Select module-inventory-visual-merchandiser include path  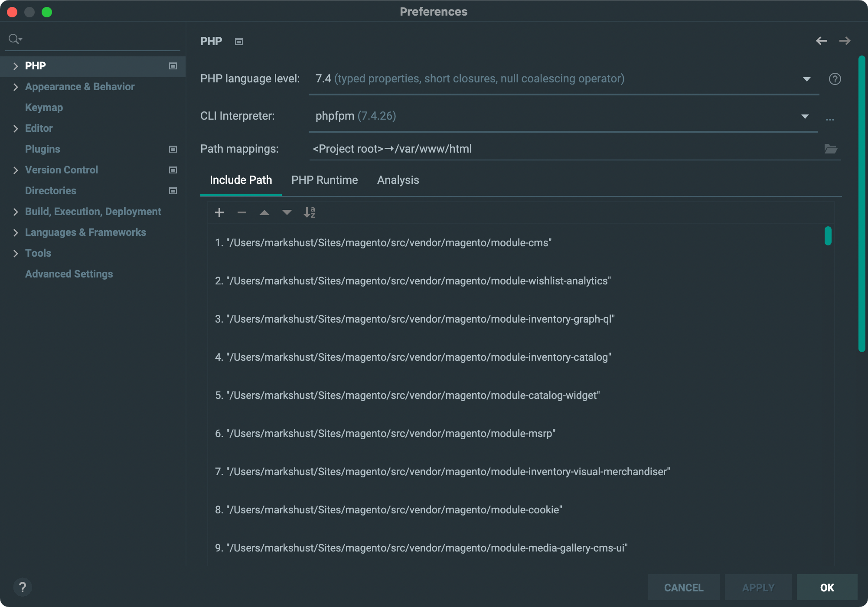[442, 472]
